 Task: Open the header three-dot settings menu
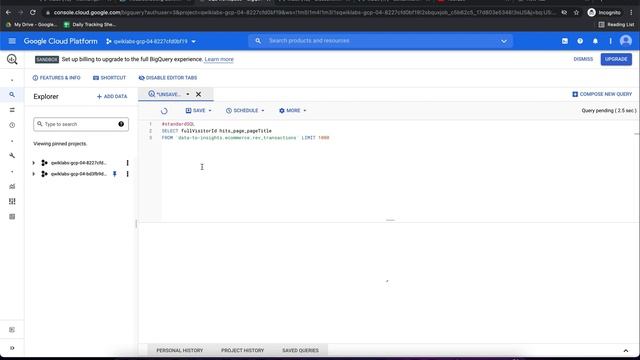tap(611, 41)
